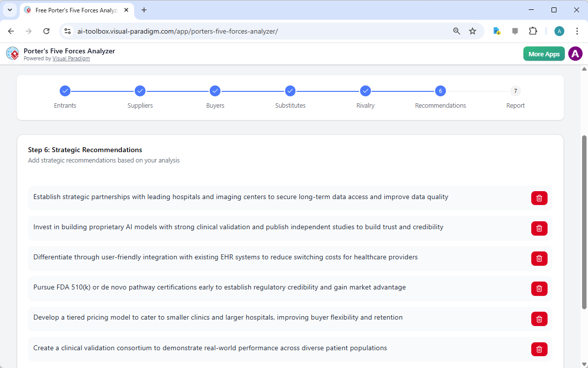This screenshot has height=368, width=588.
Task: Open site information settings in address bar
Action: point(67,31)
